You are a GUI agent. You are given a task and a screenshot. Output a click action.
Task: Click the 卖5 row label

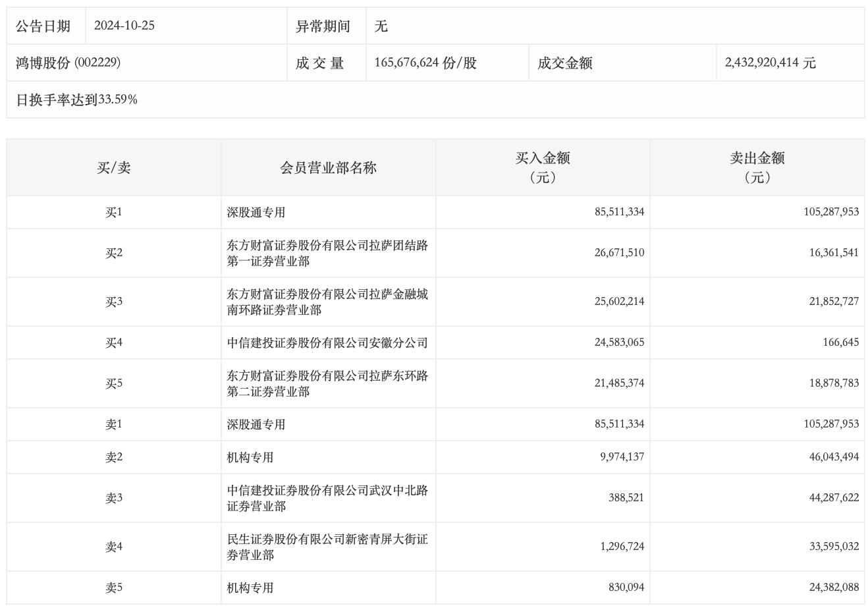(x=114, y=588)
